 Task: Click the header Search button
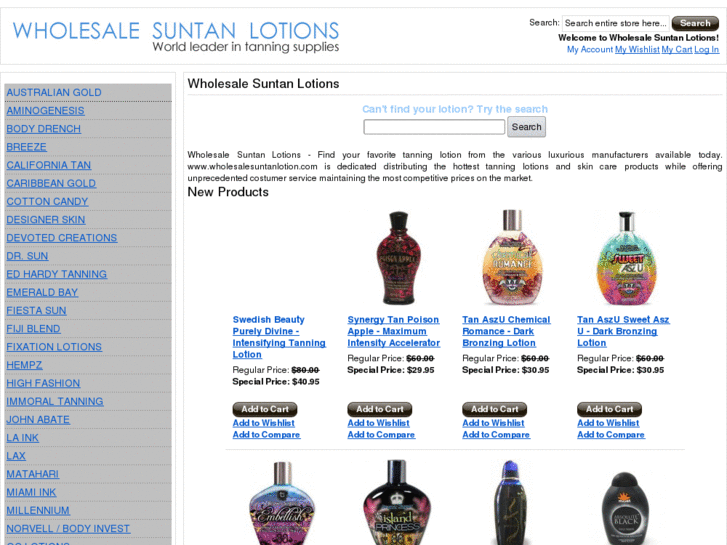tap(695, 23)
